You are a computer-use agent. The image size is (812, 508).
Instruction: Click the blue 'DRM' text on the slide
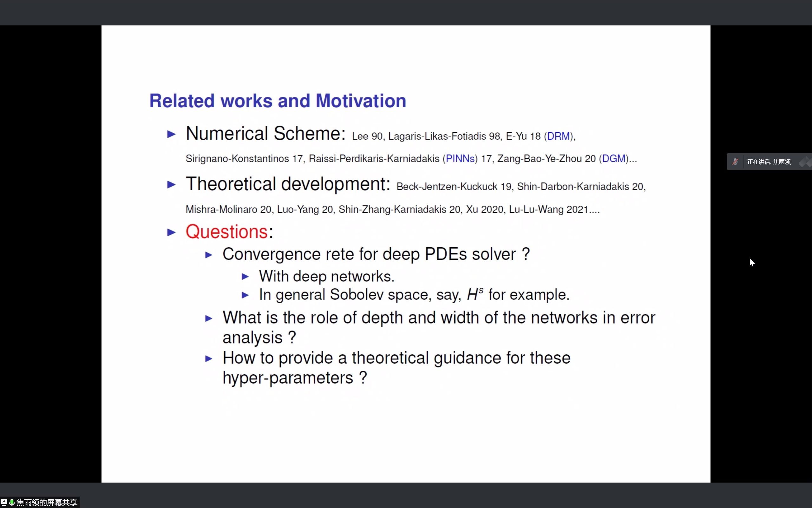coord(558,136)
